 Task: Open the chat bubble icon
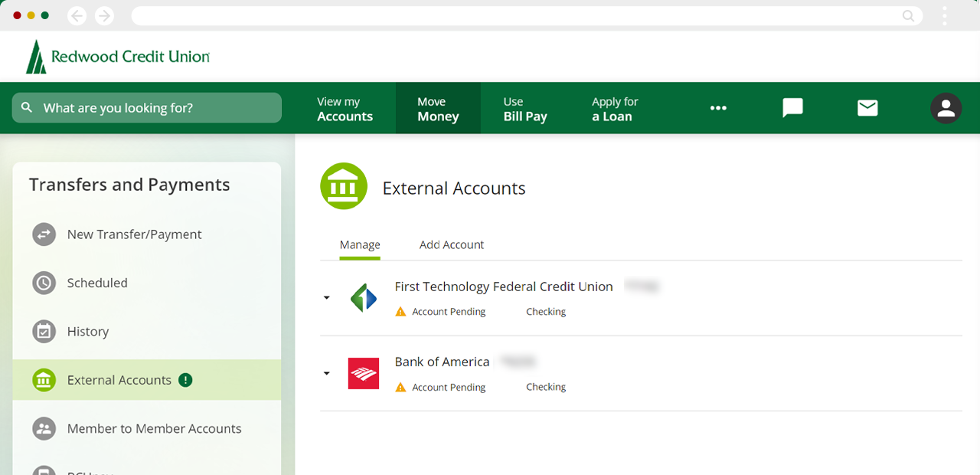[x=792, y=108]
